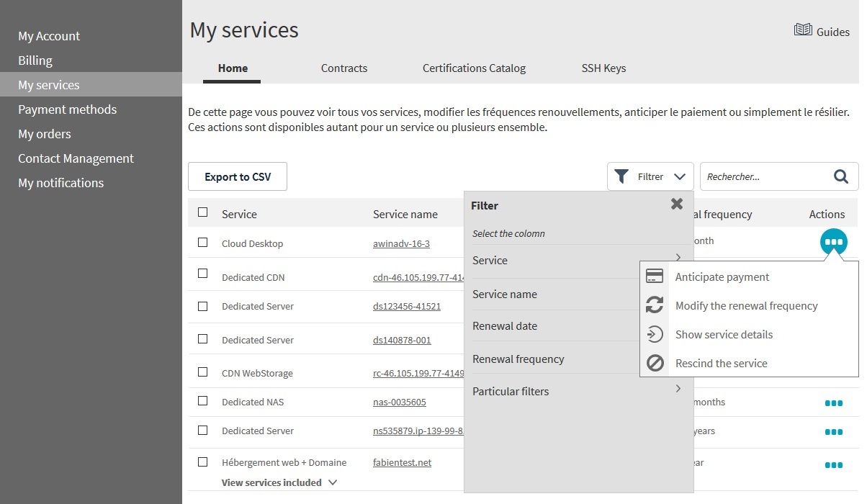Click into the Rechercher search field
867x504 pixels.
pyautogui.click(x=763, y=176)
